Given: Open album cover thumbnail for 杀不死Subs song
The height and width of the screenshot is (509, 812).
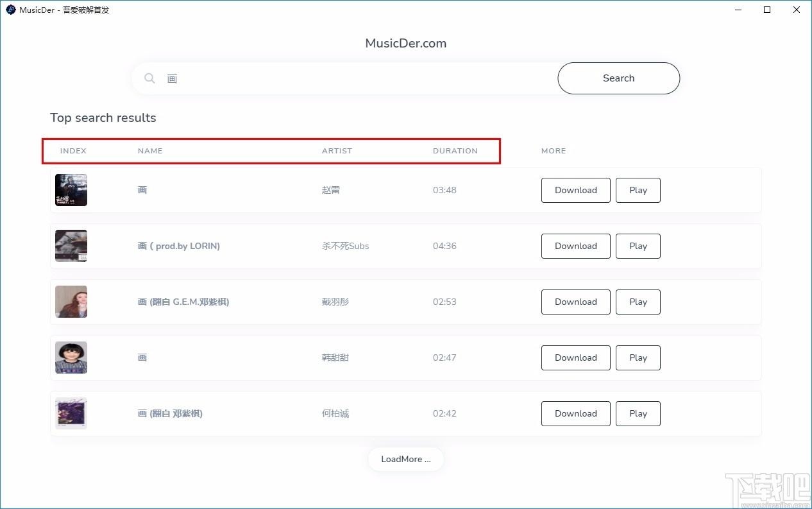Looking at the screenshot, I should (71, 246).
